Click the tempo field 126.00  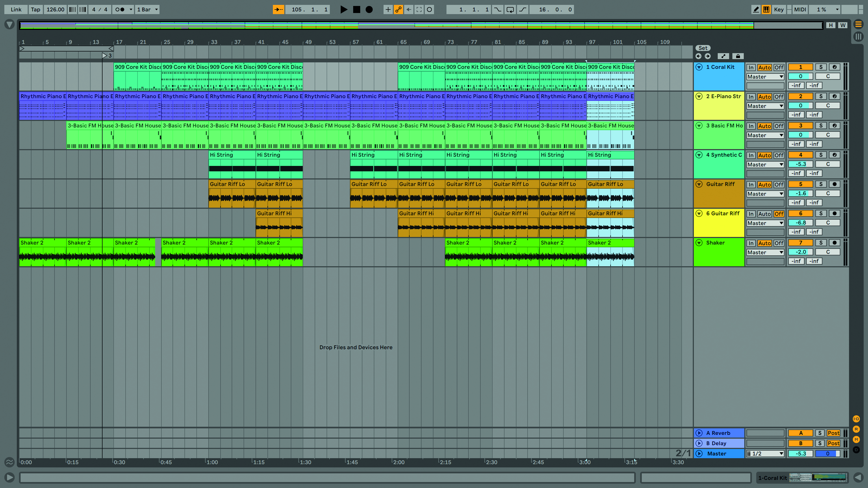55,9
